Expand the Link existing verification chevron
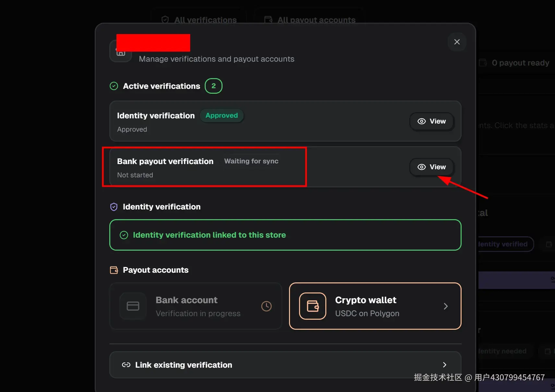This screenshot has width=555, height=392. point(444,365)
